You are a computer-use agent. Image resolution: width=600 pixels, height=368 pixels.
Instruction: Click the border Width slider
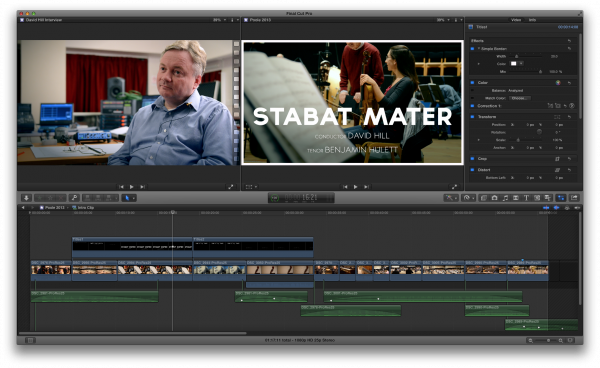click(x=525, y=56)
